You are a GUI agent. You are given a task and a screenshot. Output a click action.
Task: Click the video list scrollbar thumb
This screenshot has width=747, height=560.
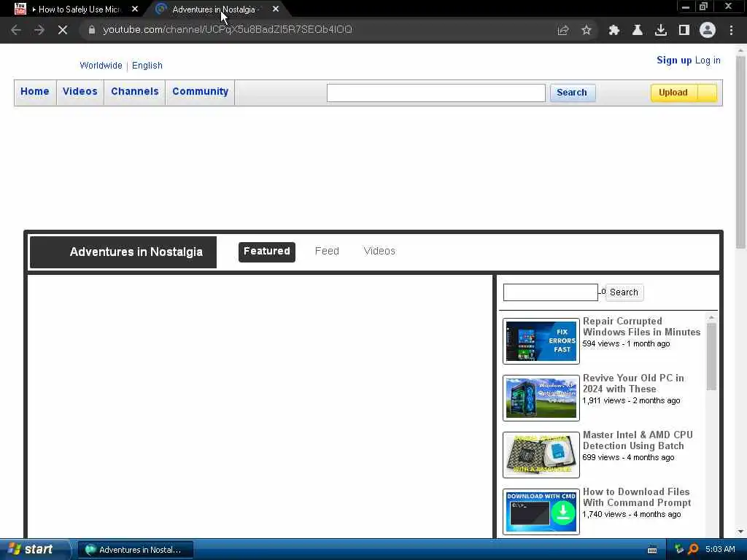[711, 357]
